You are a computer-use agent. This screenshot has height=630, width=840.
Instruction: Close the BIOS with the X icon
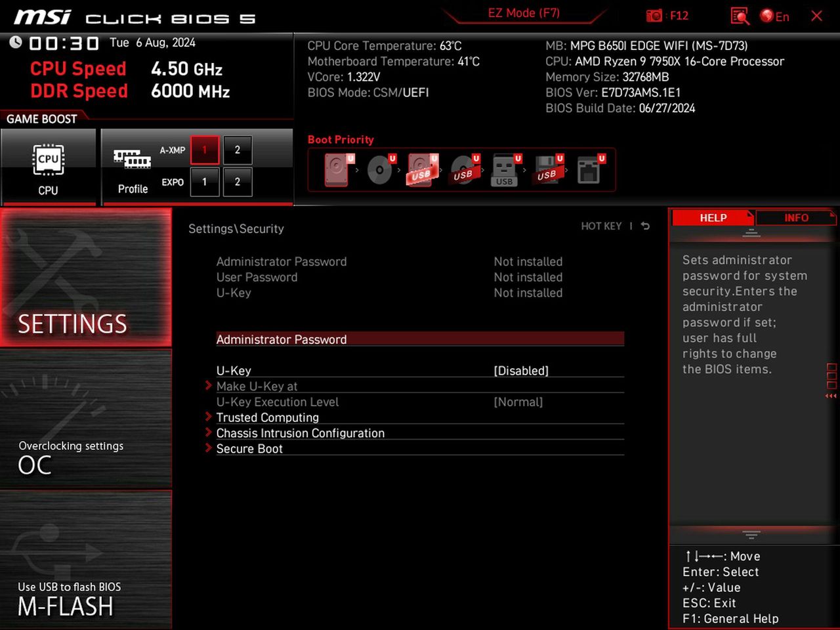point(816,16)
